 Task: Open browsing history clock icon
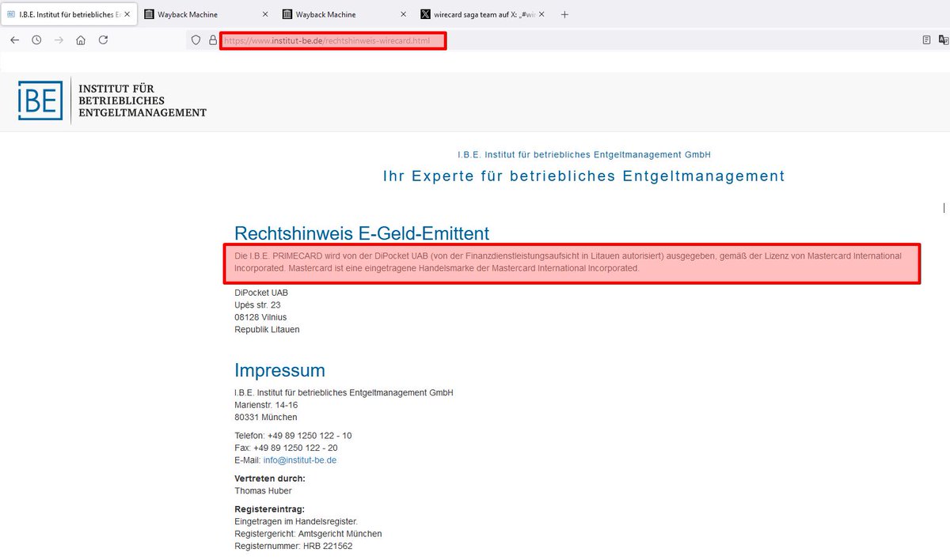36,40
